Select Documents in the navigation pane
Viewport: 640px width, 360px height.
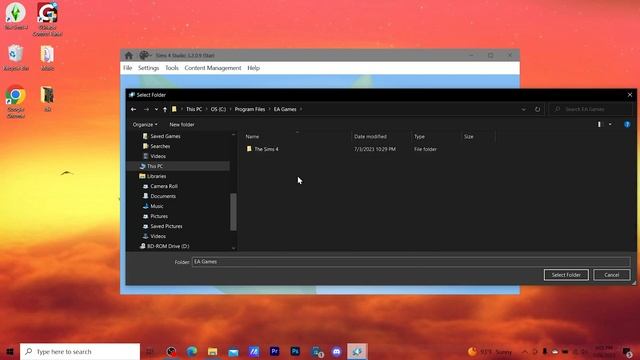163,196
